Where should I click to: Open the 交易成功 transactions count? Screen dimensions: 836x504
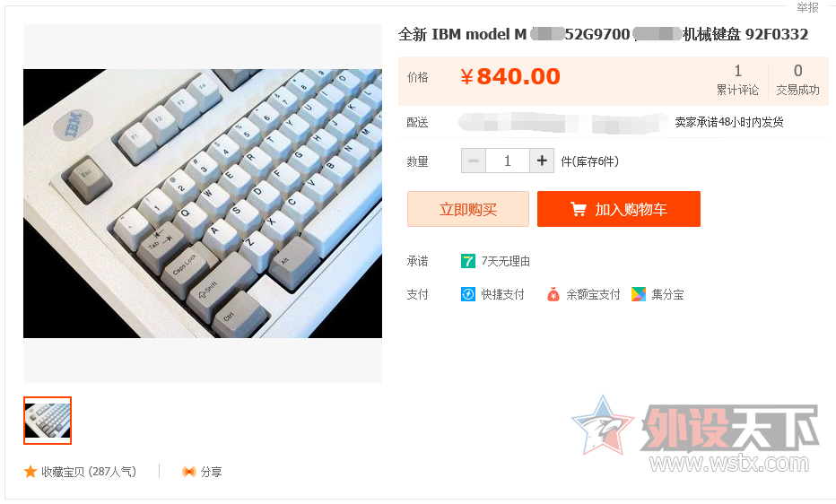point(797,80)
